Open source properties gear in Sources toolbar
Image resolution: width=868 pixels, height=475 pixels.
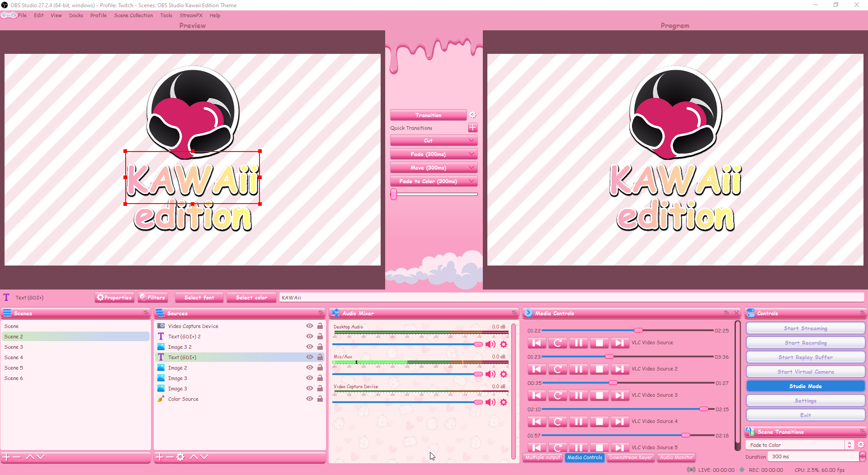click(x=180, y=457)
